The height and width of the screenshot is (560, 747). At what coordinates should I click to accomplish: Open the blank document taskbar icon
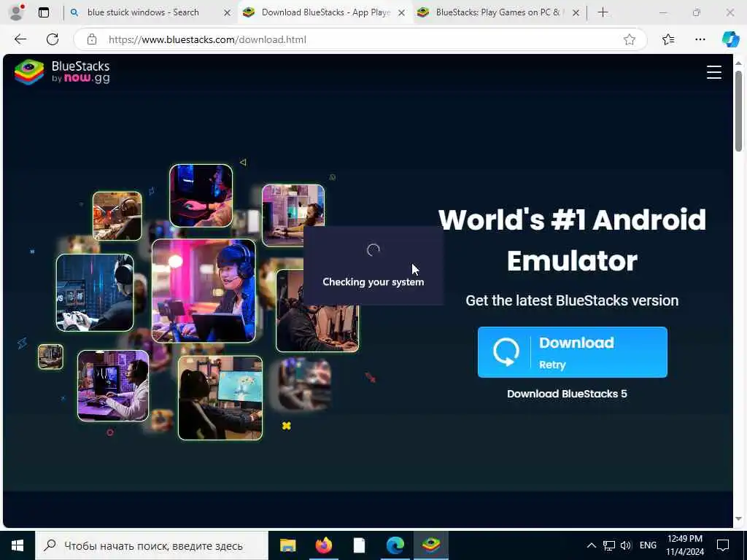(359, 545)
